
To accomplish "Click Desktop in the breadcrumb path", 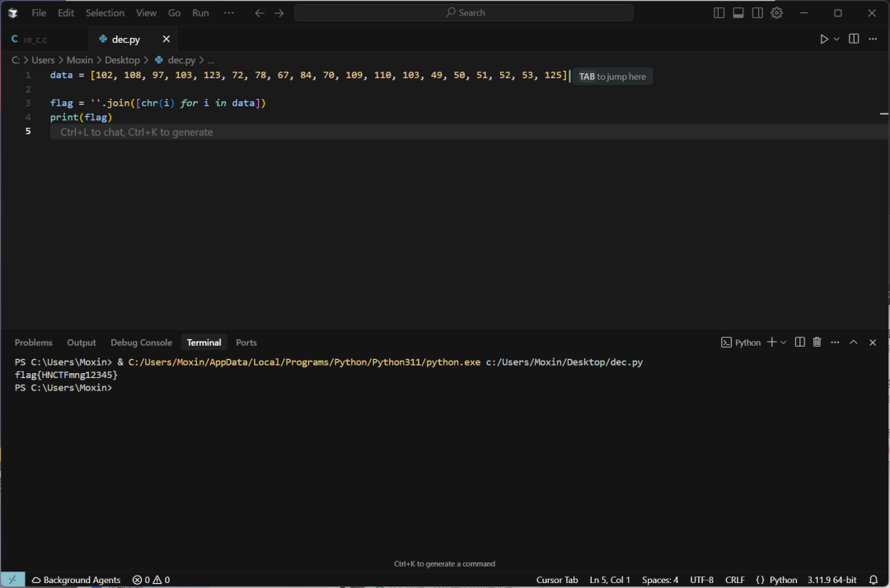I will (x=122, y=60).
